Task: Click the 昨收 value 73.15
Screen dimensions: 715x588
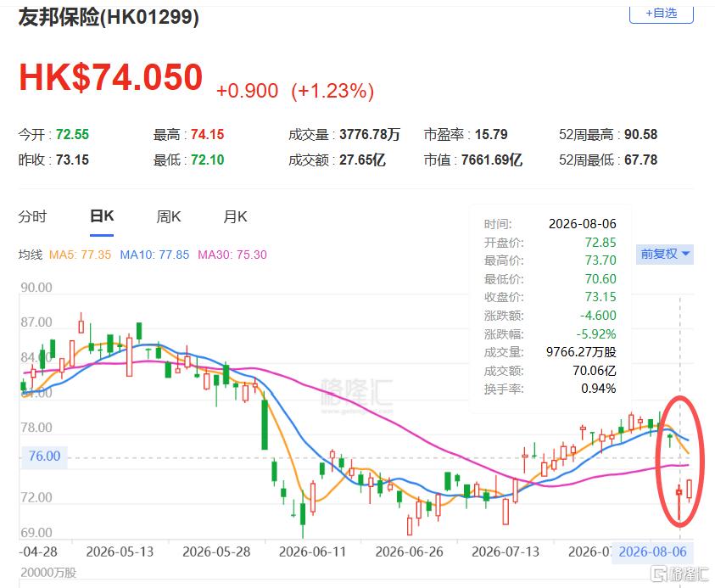Action: point(72,160)
